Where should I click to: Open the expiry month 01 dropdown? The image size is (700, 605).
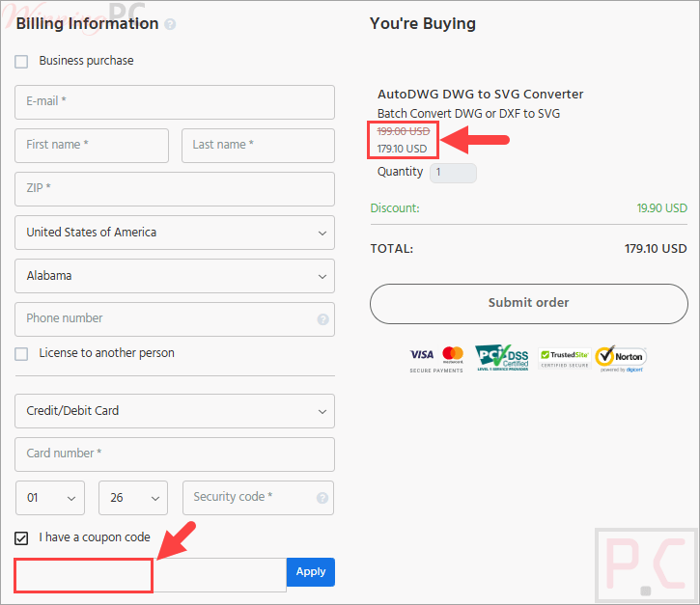[x=50, y=498]
